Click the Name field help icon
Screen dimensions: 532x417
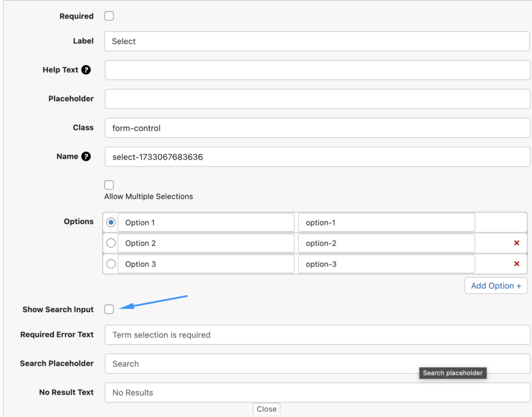[86, 156]
